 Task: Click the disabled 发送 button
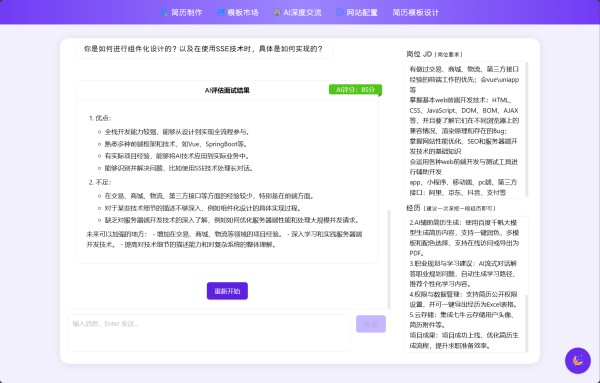pos(371,324)
